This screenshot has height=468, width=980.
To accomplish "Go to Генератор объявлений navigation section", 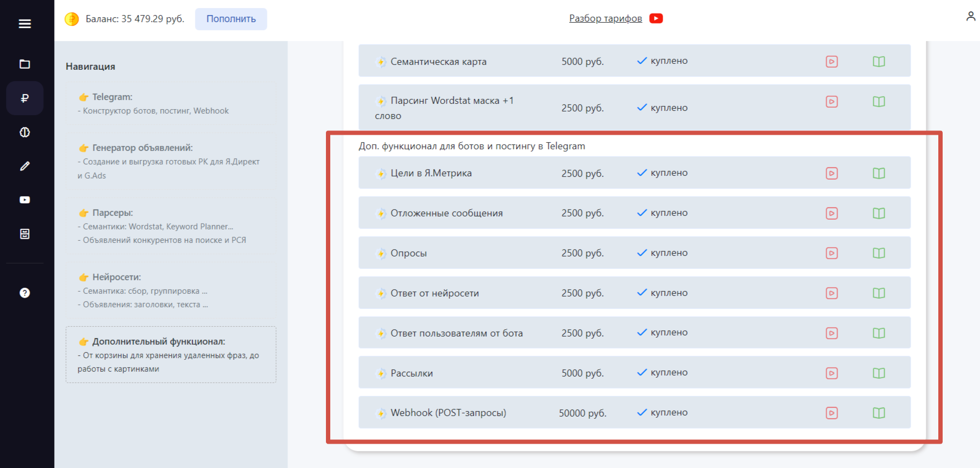I will pyautogui.click(x=171, y=161).
